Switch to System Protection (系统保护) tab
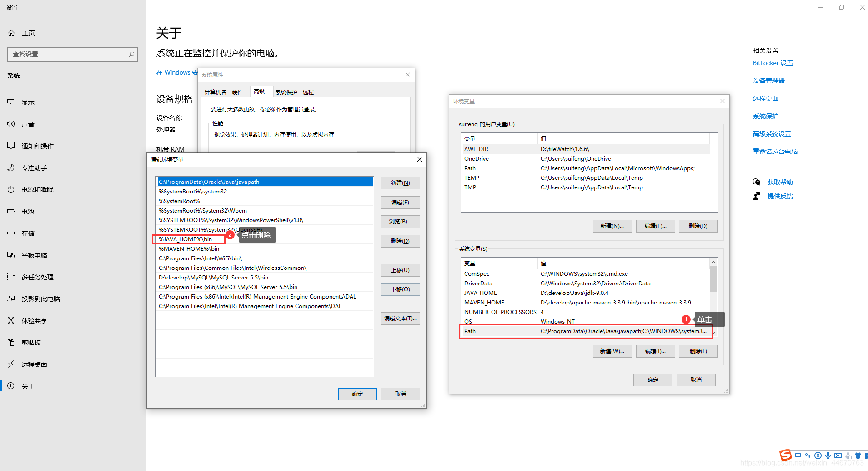Viewport: 868px width, 471px height. (286, 92)
